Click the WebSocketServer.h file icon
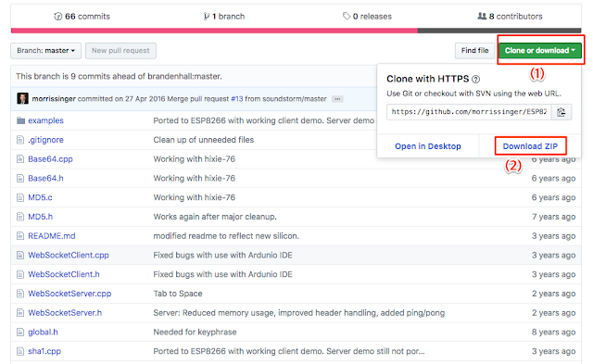Screen dimensions: 593x364 click(x=20, y=313)
